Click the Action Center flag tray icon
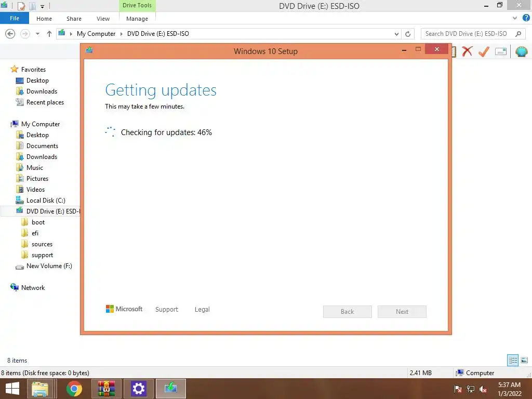The width and height of the screenshot is (532, 399). (x=458, y=389)
